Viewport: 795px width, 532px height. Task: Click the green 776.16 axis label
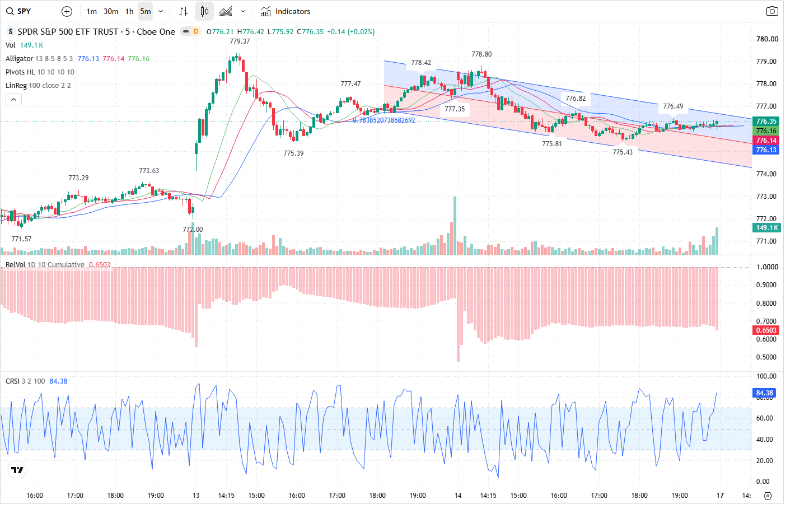[x=766, y=131]
